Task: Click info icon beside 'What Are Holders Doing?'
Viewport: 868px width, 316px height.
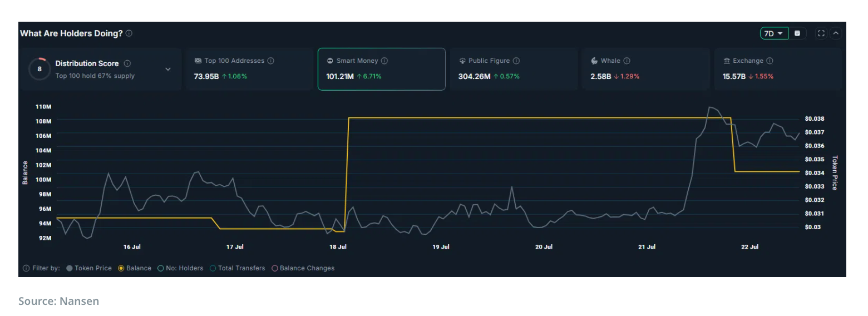Action: point(129,33)
